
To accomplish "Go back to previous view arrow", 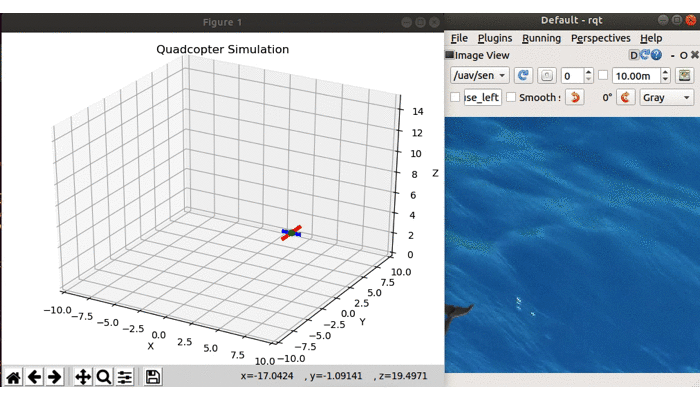I will pos(34,377).
